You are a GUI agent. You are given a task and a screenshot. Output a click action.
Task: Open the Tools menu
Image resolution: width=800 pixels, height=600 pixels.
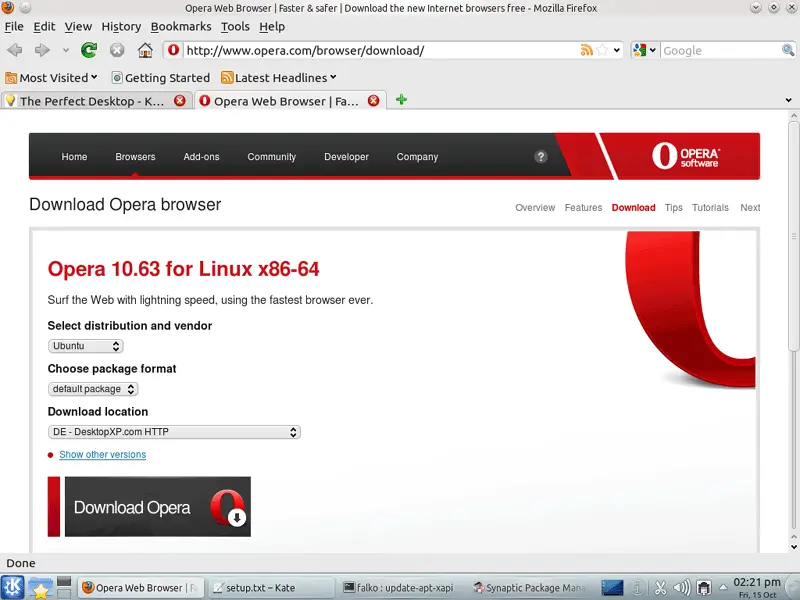pyautogui.click(x=235, y=27)
